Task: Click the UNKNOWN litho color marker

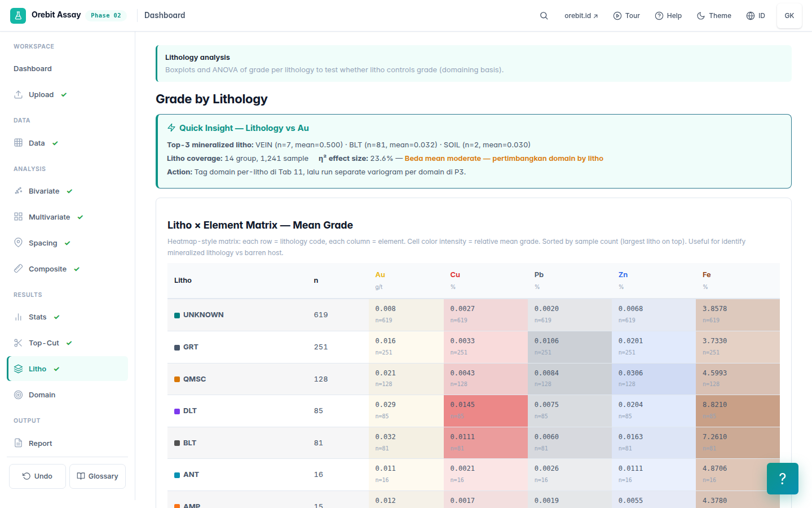Action: pyautogui.click(x=177, y=315)
